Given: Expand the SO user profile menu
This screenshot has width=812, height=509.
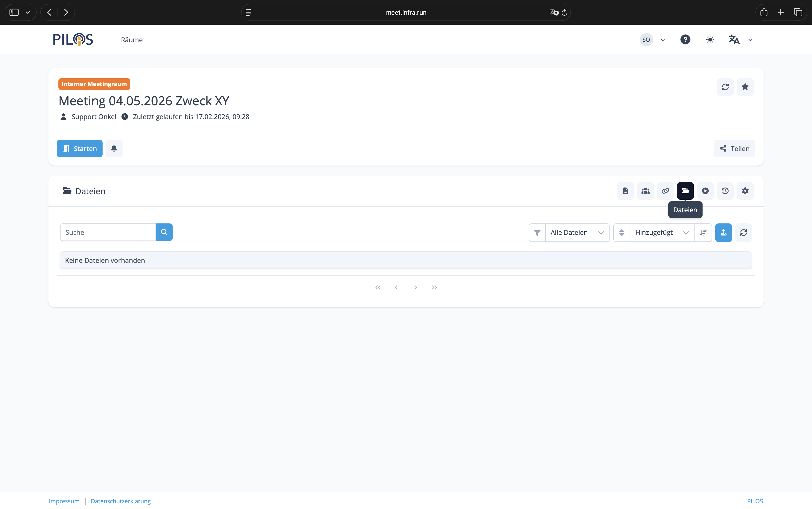Looking at the screenshot, I should click(x=653, y=40).
